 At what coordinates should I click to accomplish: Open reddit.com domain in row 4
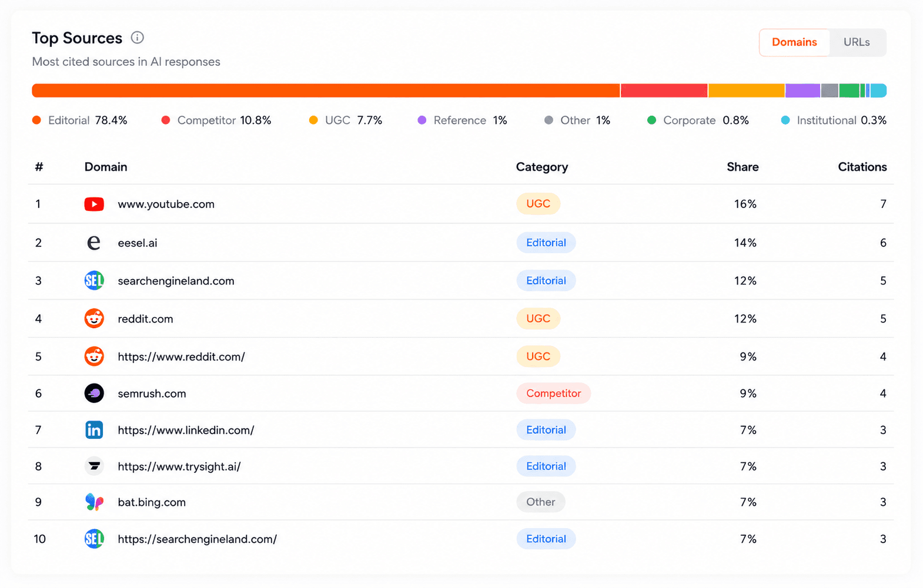click(x=145, y=318)
